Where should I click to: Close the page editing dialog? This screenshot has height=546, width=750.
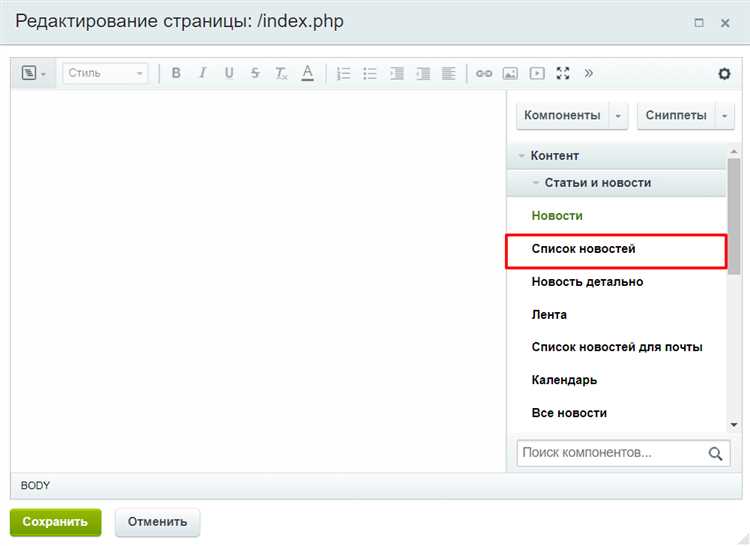(725, 22)
